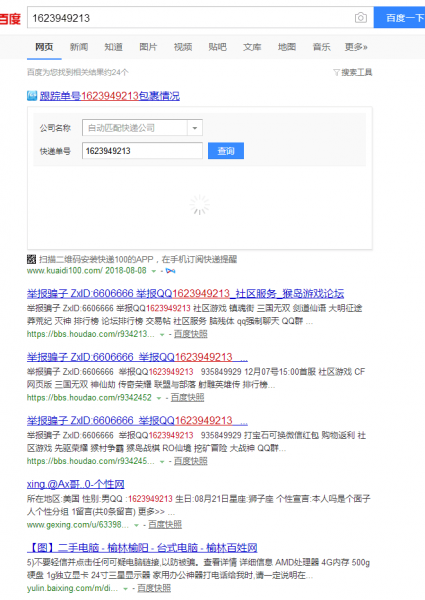Screen dimensions: 425x600
Task: Click the search tools filter icon
Action: pyautogui.click(x=336, y=72)
